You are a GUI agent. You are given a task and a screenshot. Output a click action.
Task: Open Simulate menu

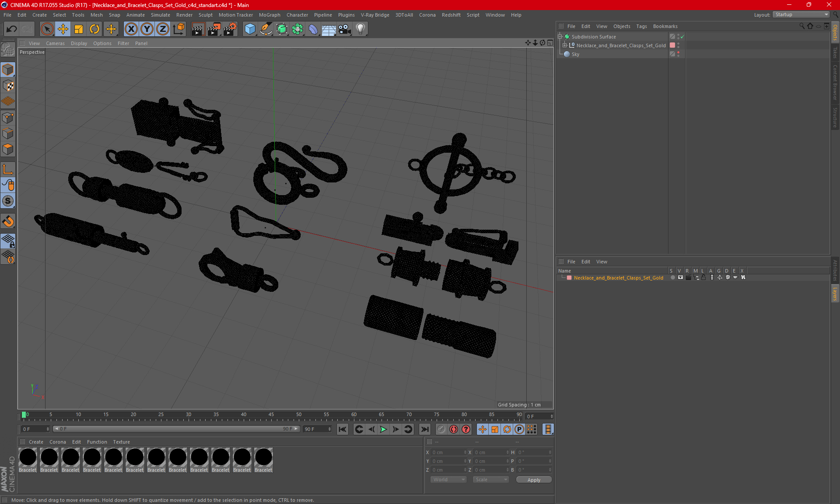(x=160, y=15)
